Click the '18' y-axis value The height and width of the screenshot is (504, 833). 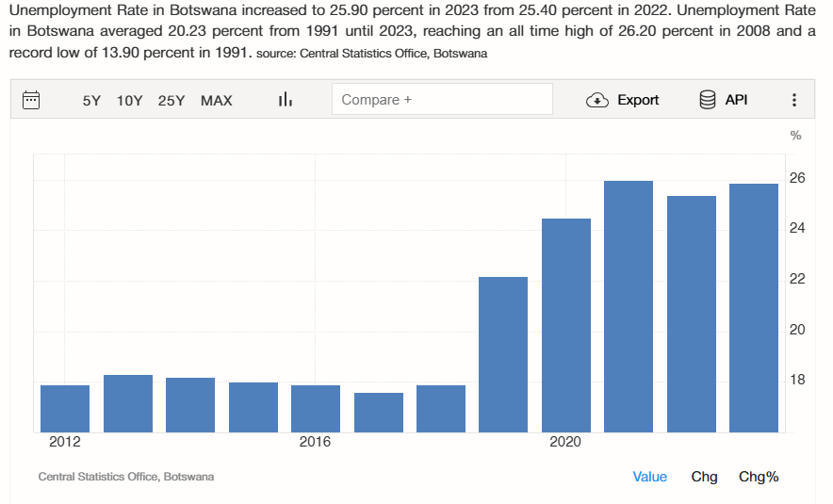[797, 381]
